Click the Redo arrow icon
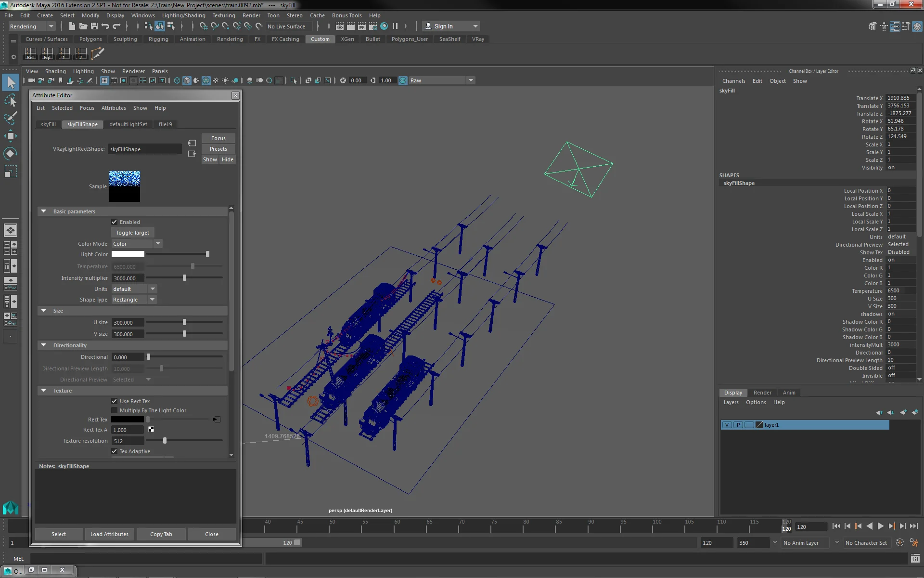 point(116,26)
